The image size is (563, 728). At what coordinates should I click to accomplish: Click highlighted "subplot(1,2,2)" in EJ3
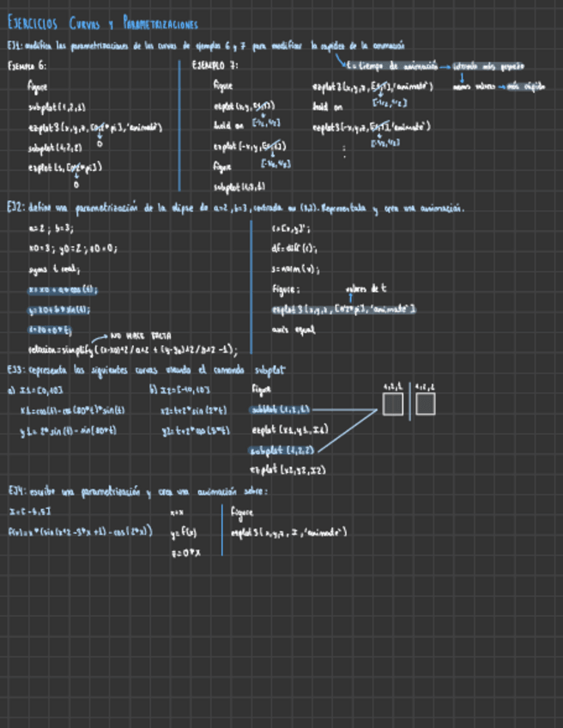(x=282, y=451)
